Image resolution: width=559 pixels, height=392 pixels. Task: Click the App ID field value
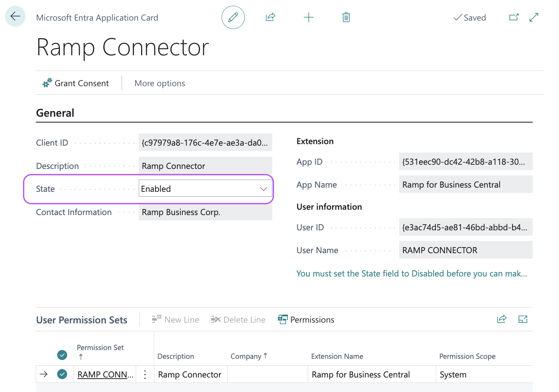pos(466,162)
